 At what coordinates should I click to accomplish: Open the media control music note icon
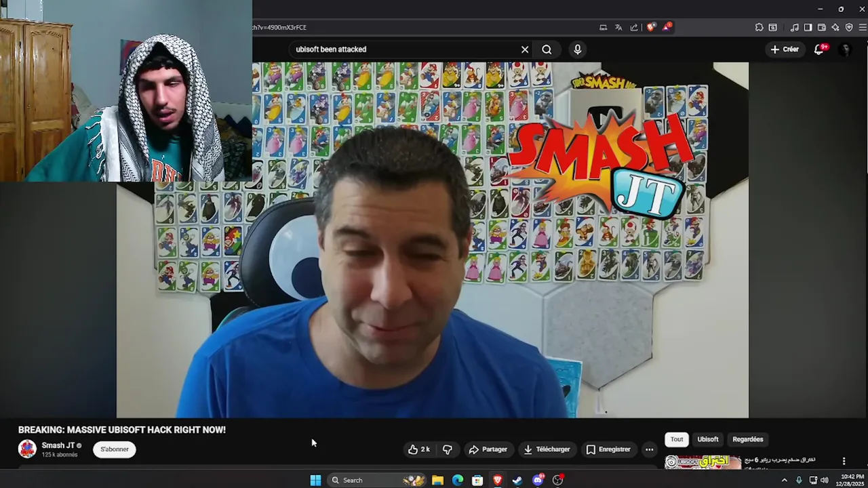(794, 28)
